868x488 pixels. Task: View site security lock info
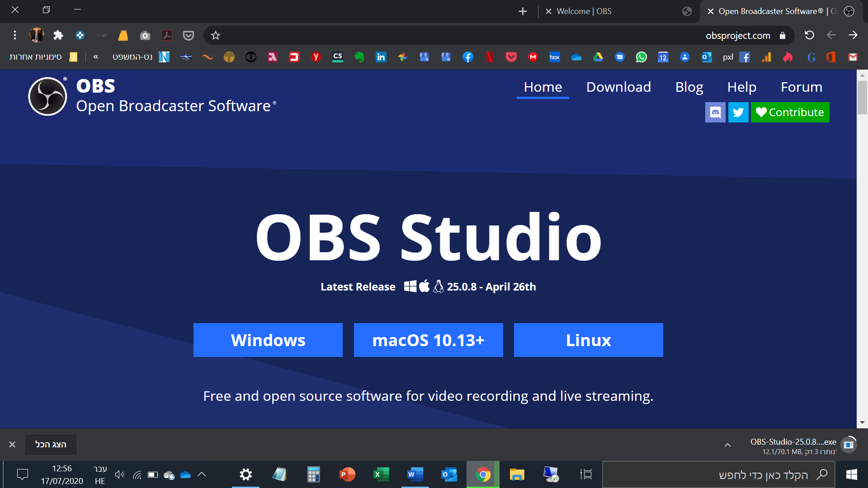[x=783, y=35]
